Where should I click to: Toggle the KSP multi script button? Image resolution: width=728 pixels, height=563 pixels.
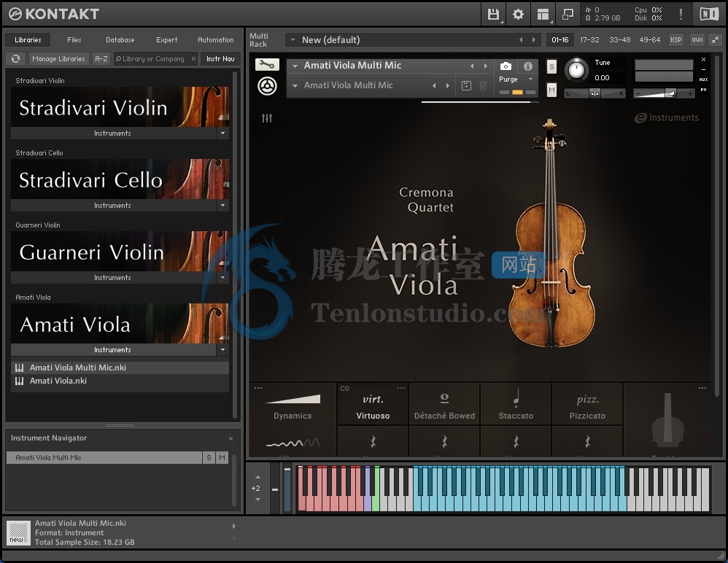[x=676, y=40]
